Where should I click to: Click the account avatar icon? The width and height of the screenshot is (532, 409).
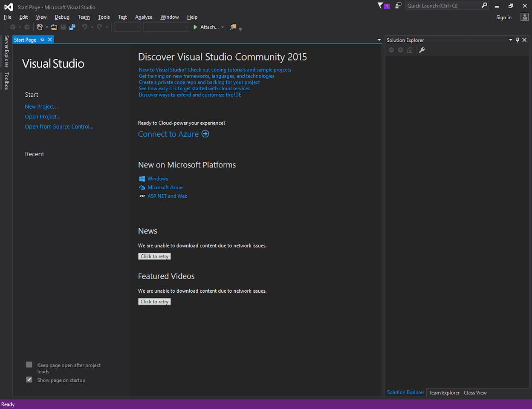pyautogui.click(x=524, y=17)
